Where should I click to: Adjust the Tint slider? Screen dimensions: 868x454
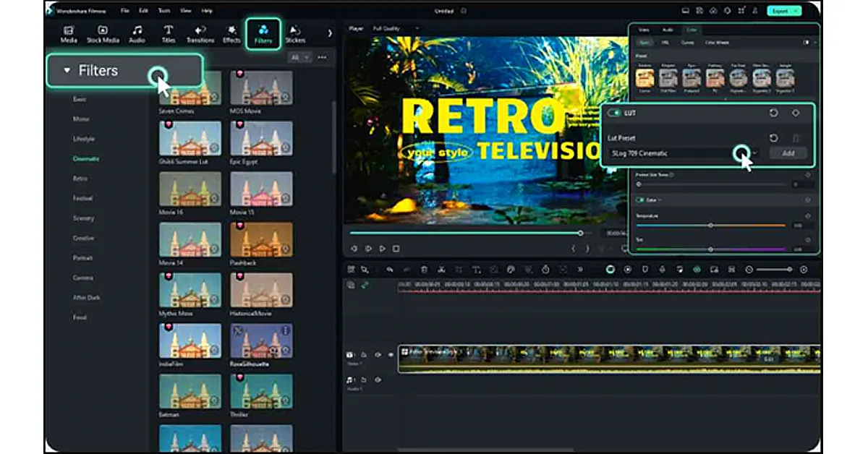pos(710,249)
